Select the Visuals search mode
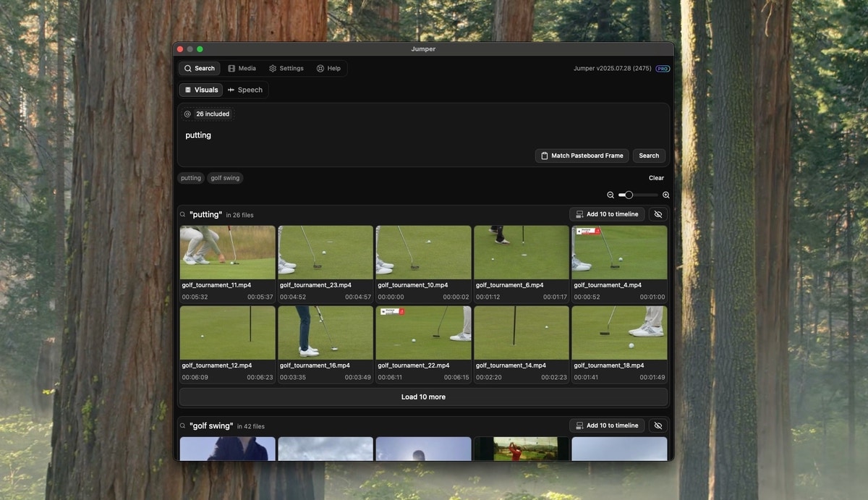 pyautogui.click(x=201, y=90)
